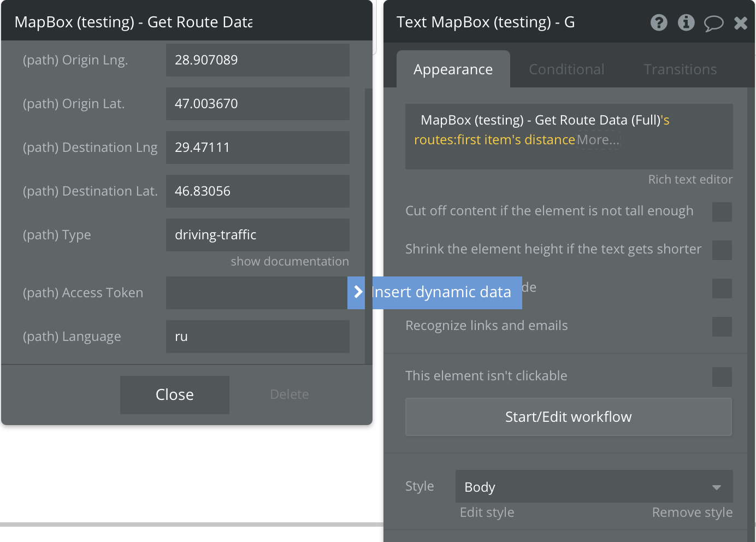This screenshot has width=756, height=542.
Task: Check Recognize links and emails
Action: pyautogui.click(x=722, y=327)
